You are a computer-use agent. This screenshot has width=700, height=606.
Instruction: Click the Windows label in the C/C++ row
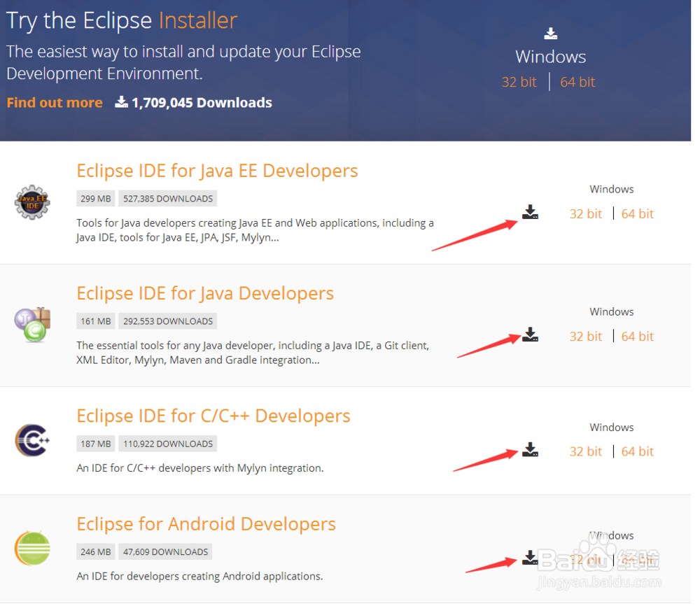coord(612,428)
